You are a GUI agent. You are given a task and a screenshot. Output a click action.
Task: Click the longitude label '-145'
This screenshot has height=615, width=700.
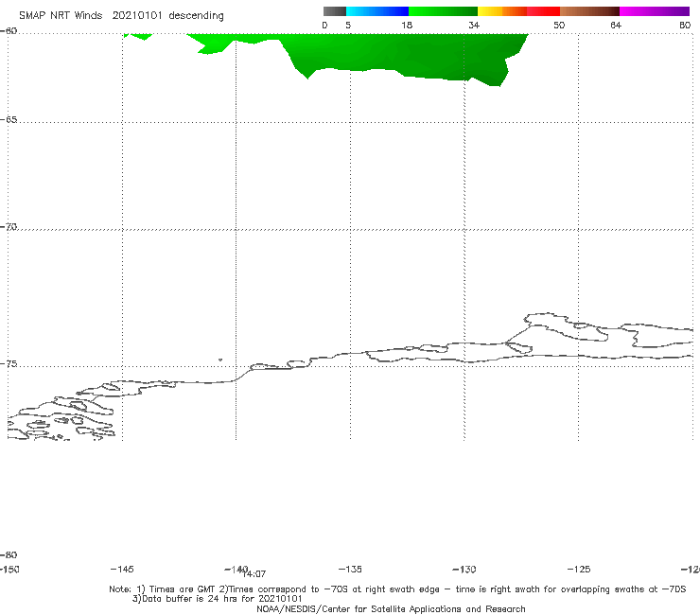click(122, 569)
